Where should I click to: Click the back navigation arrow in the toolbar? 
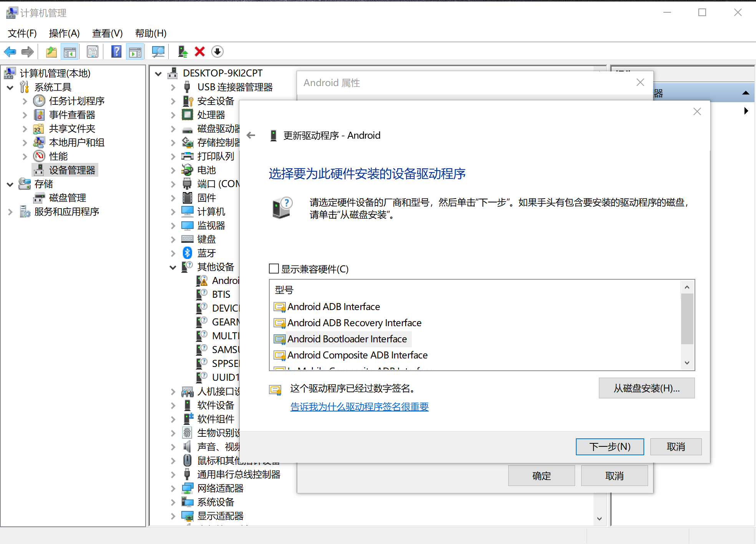click(10, 51)
